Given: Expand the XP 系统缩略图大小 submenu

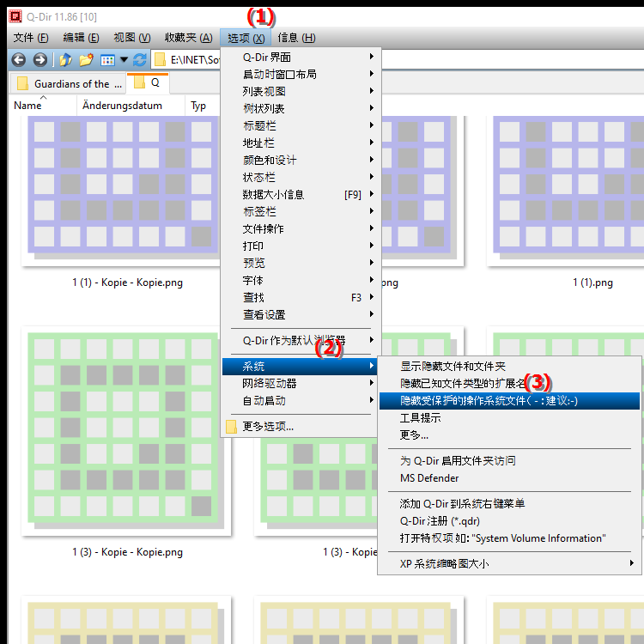Looking at the screenshot, I should pyautogui.click(x=509, y=563).
